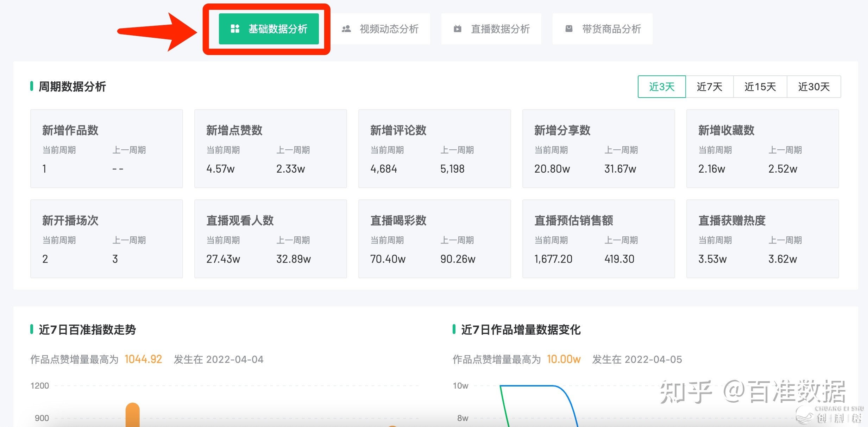Image resolution: width=868 pixels, height=427 pixels.
Task: Click the 2.52w previous favorites value
Action: click(x=783, y=169)
